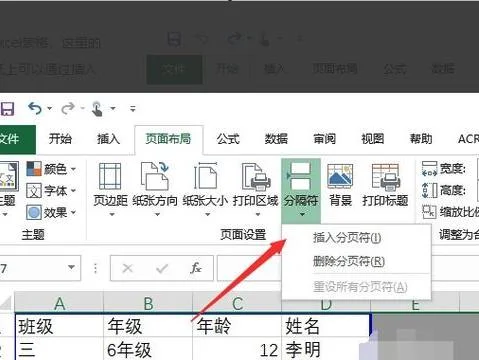Image resolution: width=479 pixels, height=360 pixels.
Task: Select the 页面布局 tab
Action: point(168,139)
